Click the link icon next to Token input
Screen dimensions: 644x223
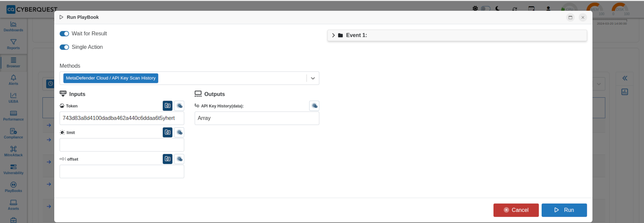point(179,106)
